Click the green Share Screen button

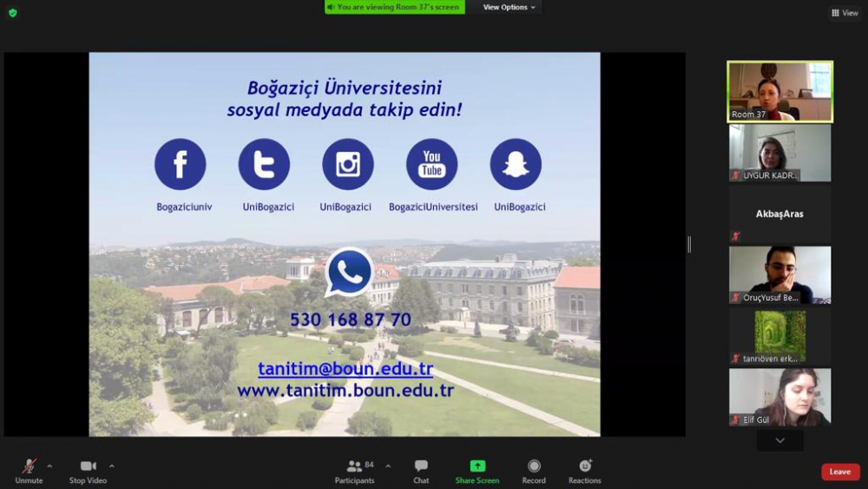click(477, 472)
